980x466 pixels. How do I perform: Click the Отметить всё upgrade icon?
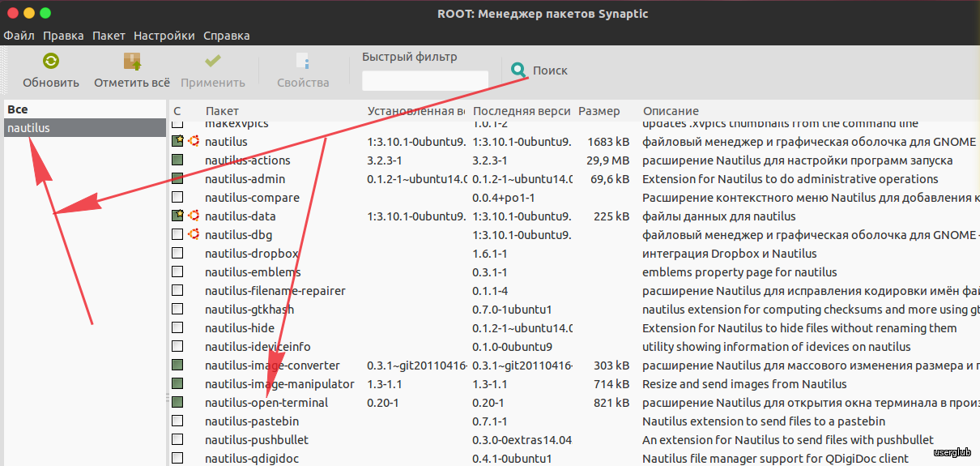click(132, 62)
